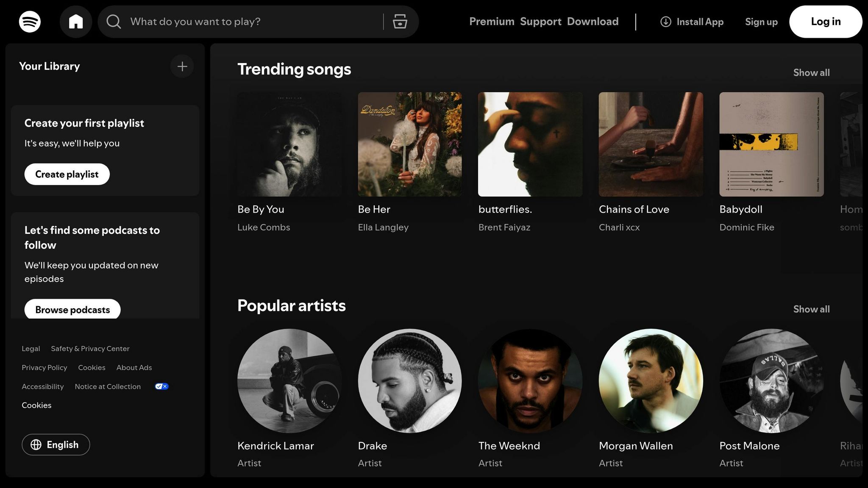Click the search magnifier icon
The image size is (868, 488).
[x=114, y=22]
